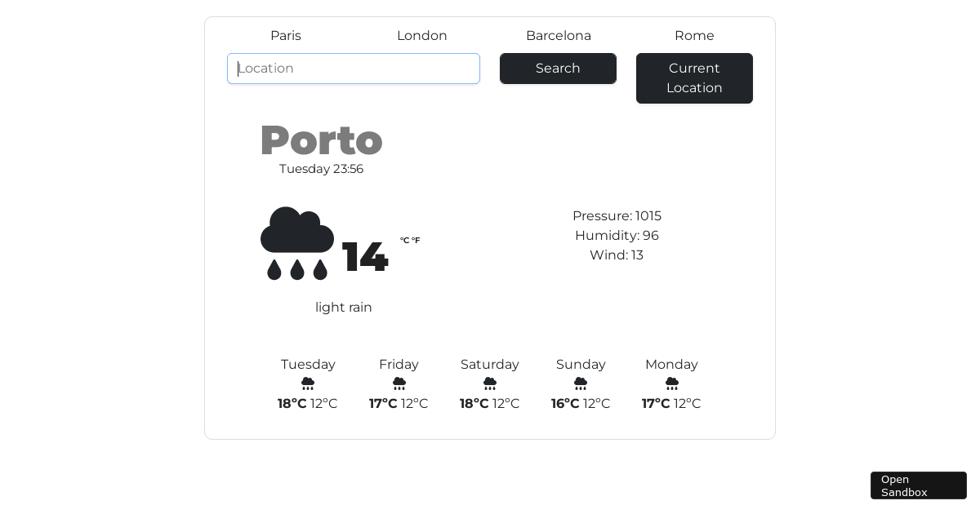This screenshot has height=514, width=980.
Task: Click Friday's rain forecast icon
Action: click(x=399, y=383)
